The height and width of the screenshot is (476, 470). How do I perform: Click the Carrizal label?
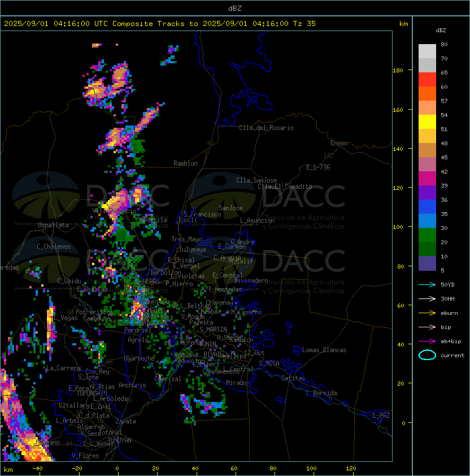168,379
